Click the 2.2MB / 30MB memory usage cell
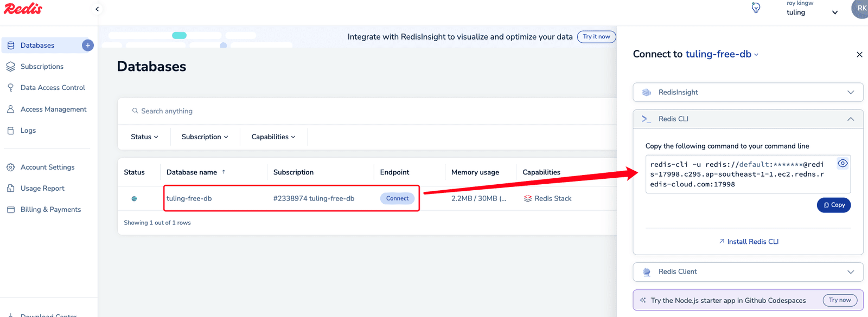This screenshot has height=317, width=868. coord(478,199)
